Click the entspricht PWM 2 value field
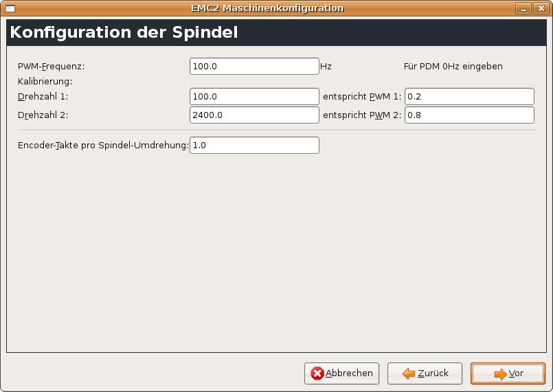Screen dimensions: 553x392 [469, 115]
